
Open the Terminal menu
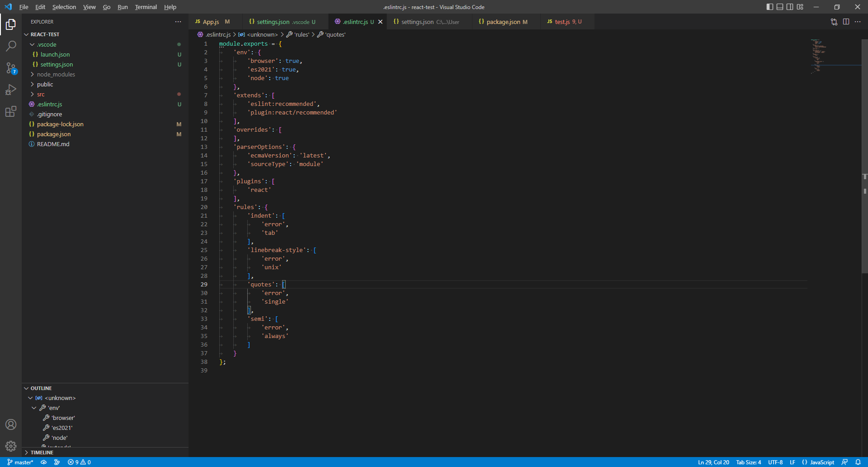tap(146, 7)
